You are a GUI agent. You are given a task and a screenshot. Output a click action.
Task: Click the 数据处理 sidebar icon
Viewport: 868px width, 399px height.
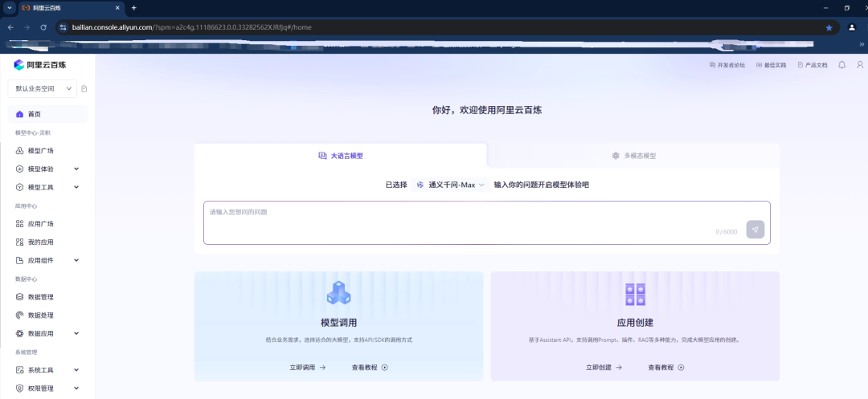point(20,315)
